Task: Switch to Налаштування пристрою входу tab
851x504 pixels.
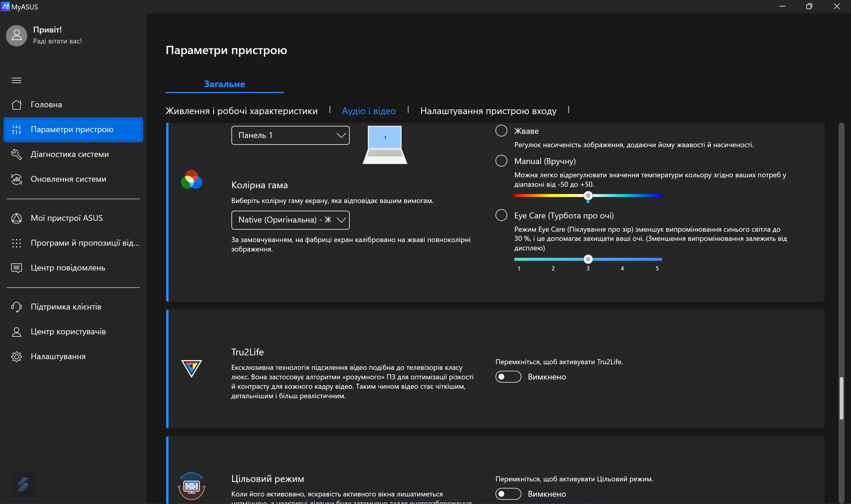Action: (x=488, y=111)
